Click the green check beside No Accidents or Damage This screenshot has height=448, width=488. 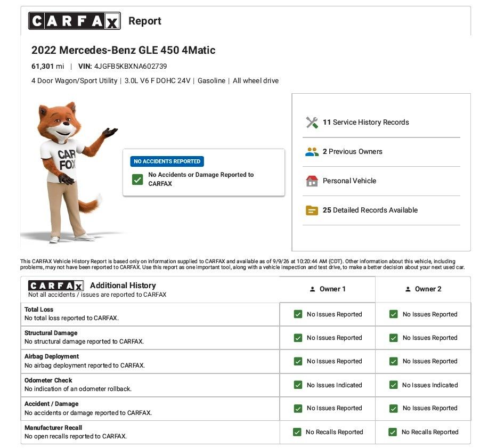point(137,179)
